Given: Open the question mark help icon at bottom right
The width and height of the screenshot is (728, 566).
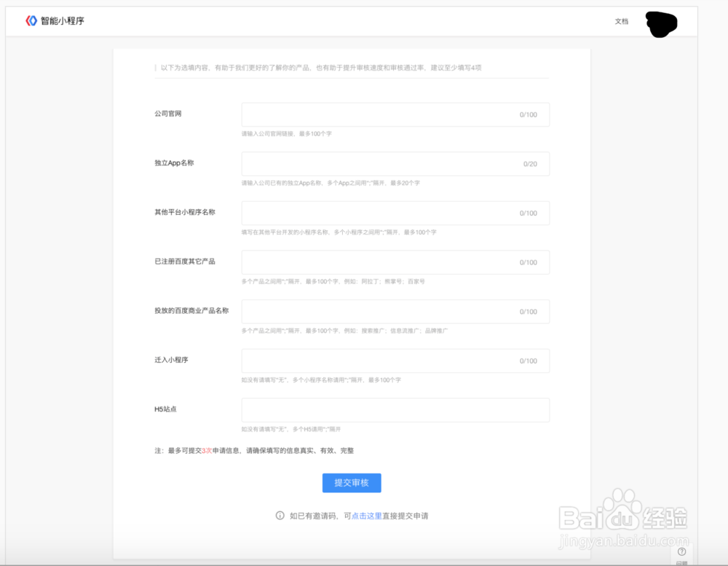Looking at the screenshot, I should 682,552.
